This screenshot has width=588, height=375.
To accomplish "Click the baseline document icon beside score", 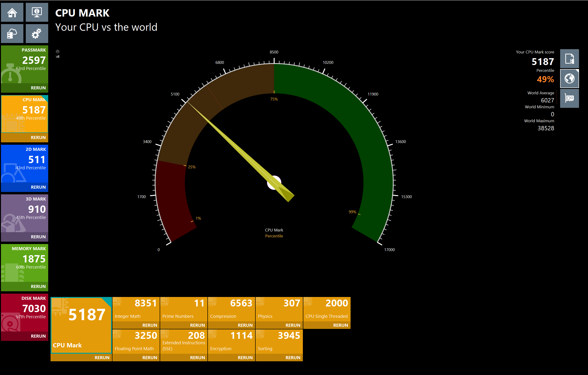I will click(569, 59).
